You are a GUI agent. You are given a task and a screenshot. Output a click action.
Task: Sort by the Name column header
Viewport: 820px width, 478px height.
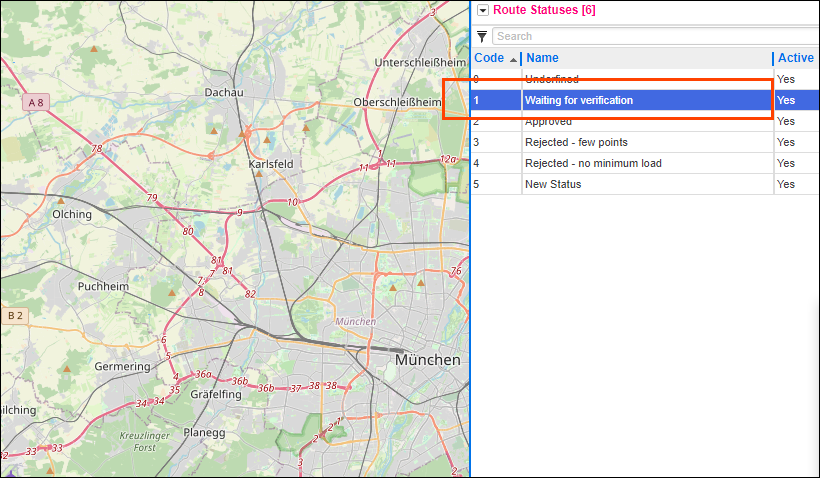[542, 58]
